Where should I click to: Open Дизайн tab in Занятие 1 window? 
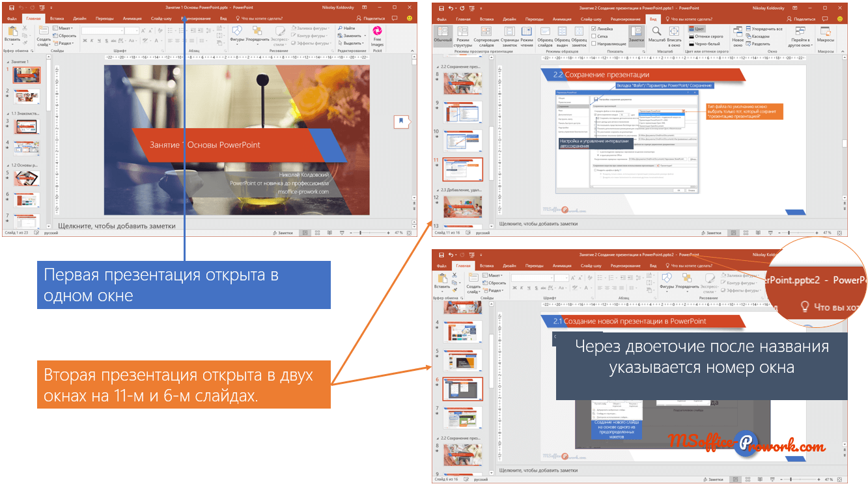(78, 19)
